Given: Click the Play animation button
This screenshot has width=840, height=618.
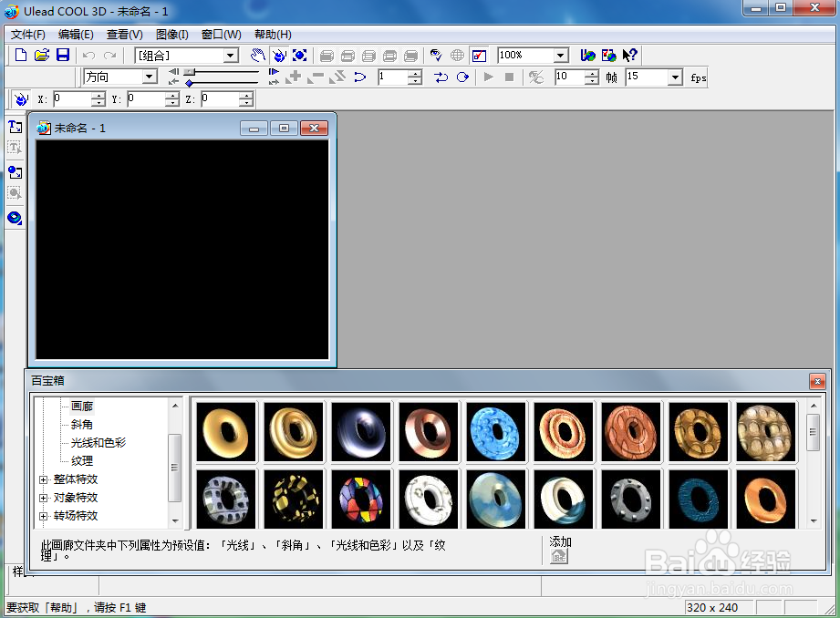Looking at the screenshot, I should [489, 77].
